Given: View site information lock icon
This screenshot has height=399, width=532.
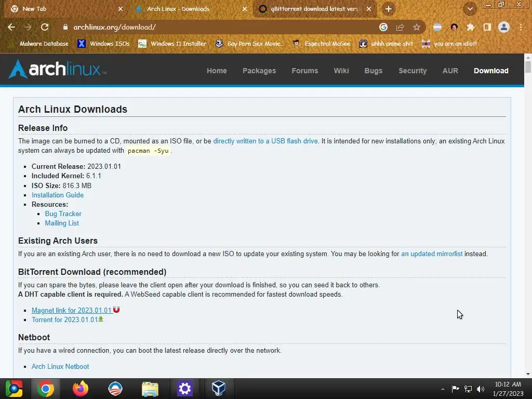Looking at the screenshot, I should (x=65, y=27).
